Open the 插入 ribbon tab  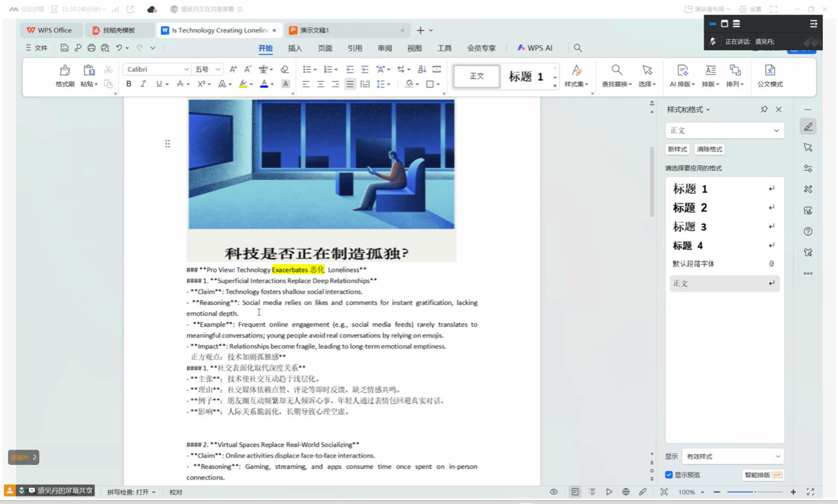(x=295, y=48)
